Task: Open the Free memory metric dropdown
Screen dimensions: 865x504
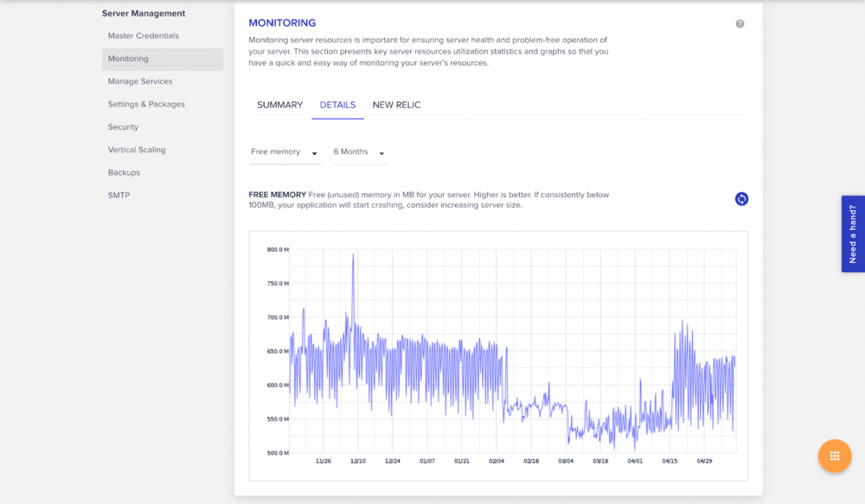Action: pyautogui.click(x=285, y=152)
